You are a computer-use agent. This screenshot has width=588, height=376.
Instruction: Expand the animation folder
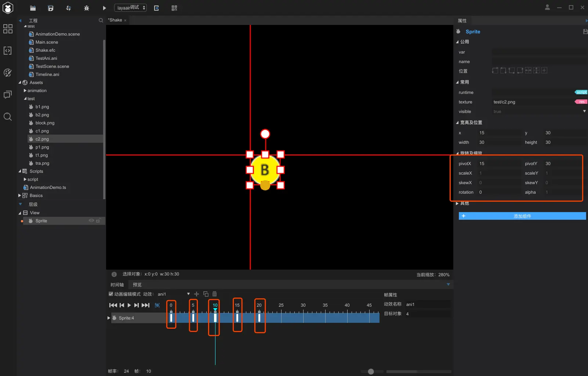click(x=25, y=91)
